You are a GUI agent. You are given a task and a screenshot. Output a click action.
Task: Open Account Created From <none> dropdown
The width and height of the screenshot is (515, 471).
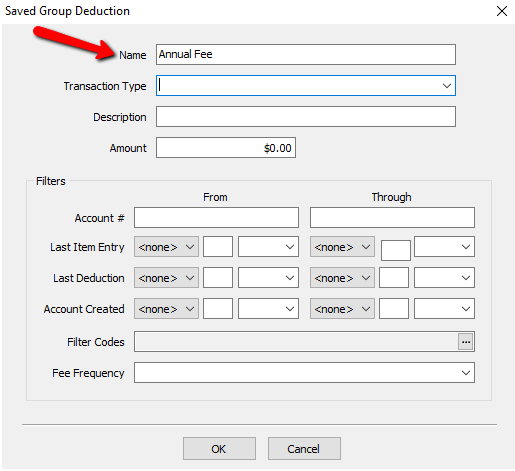[x=166, y=309]
